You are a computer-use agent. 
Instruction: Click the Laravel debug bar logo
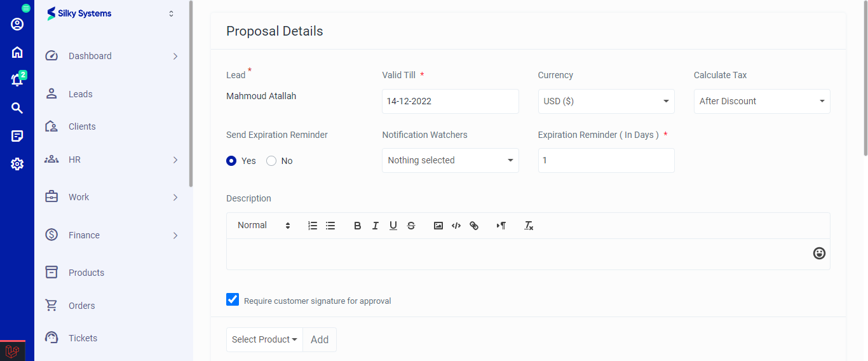pos(13,351)
